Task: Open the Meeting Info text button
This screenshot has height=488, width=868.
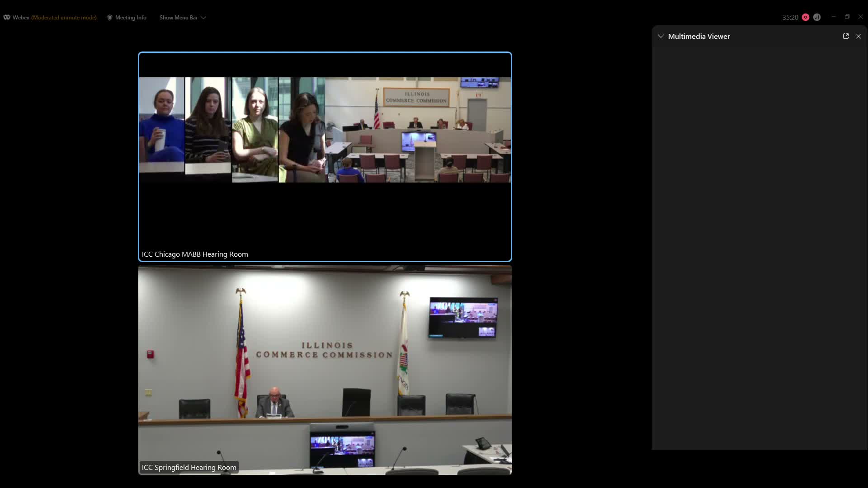Action: (131, 18)
